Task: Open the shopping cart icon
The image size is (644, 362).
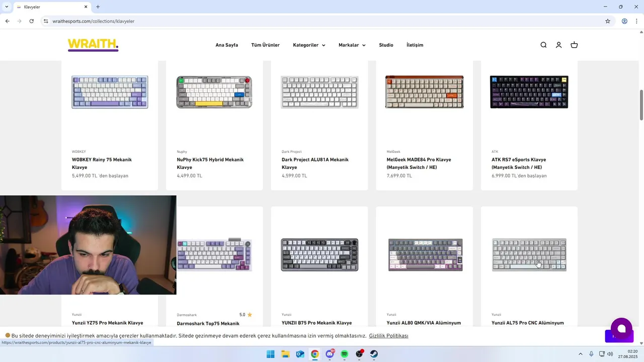Action: point(574,45)
